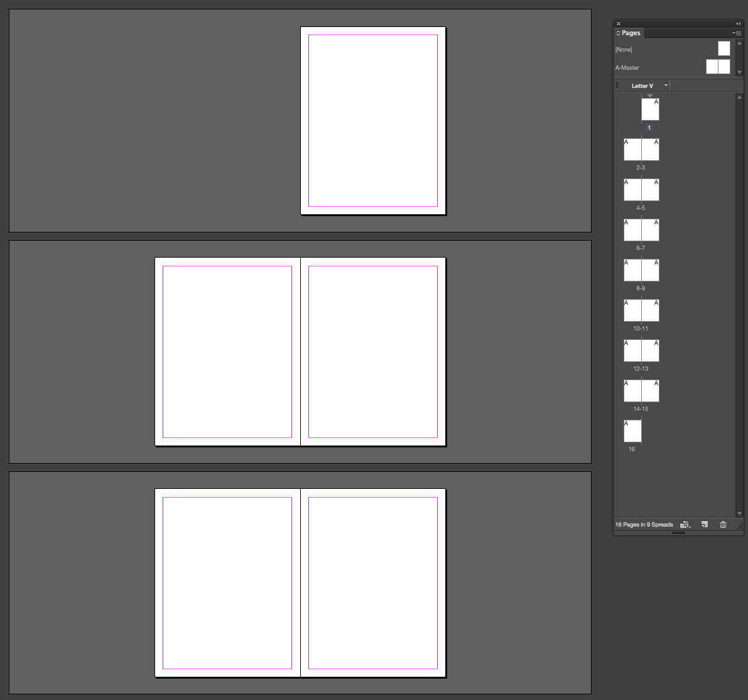Click the 12-13 spread number label
The height and width of the screenshot is (700, 748).
641,368
